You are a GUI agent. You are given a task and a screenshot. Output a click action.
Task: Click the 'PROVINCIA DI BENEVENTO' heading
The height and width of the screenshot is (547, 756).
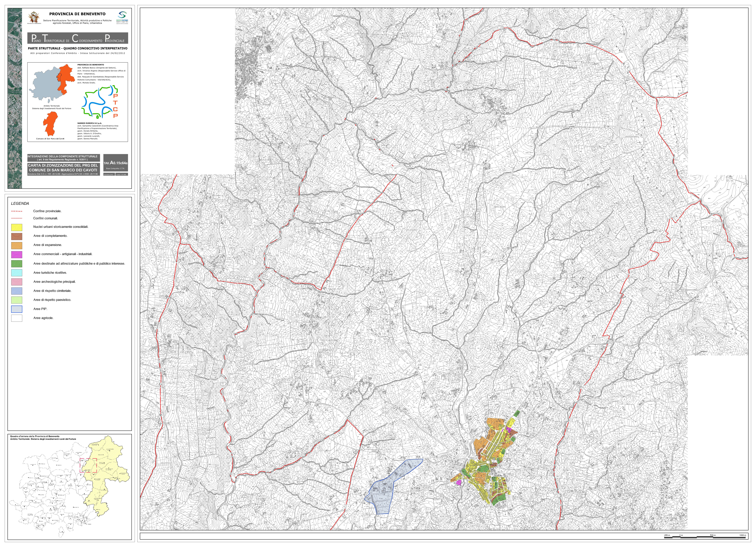tap(77, 14)
